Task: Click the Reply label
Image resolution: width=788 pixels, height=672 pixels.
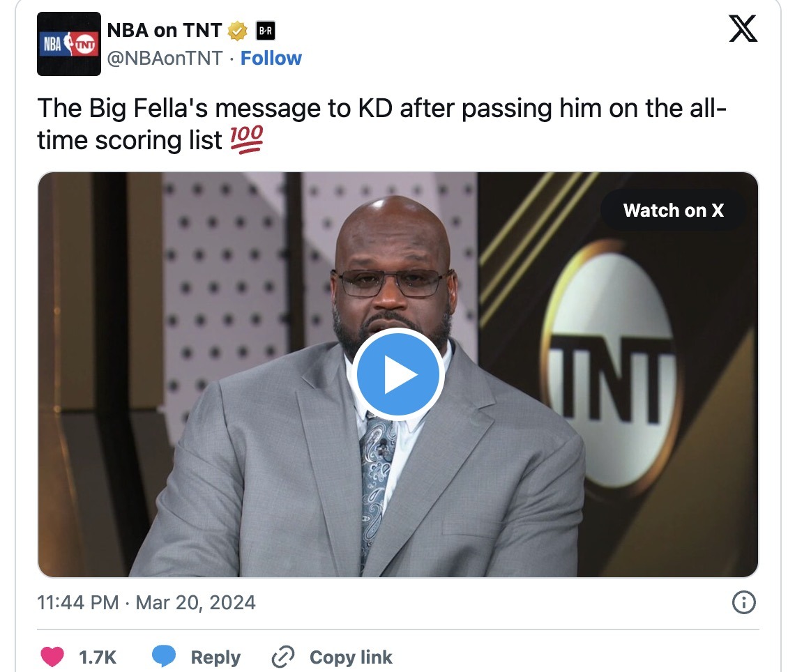Action: point(215,657)
